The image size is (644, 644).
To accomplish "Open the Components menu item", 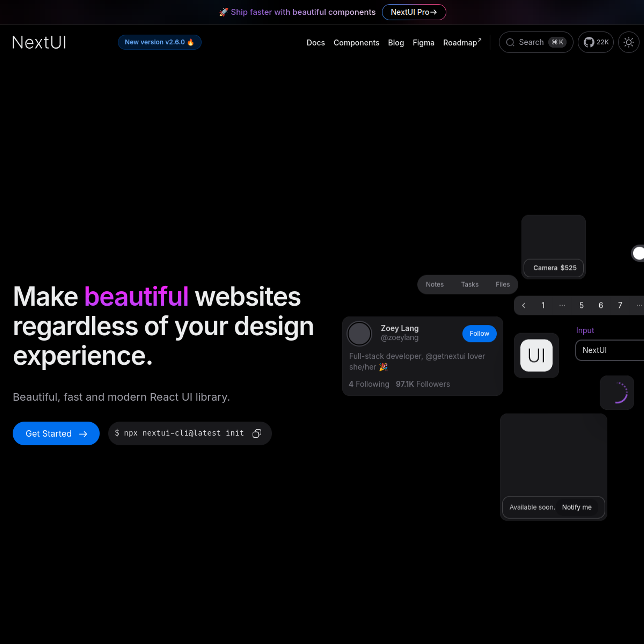I will 356,43.
